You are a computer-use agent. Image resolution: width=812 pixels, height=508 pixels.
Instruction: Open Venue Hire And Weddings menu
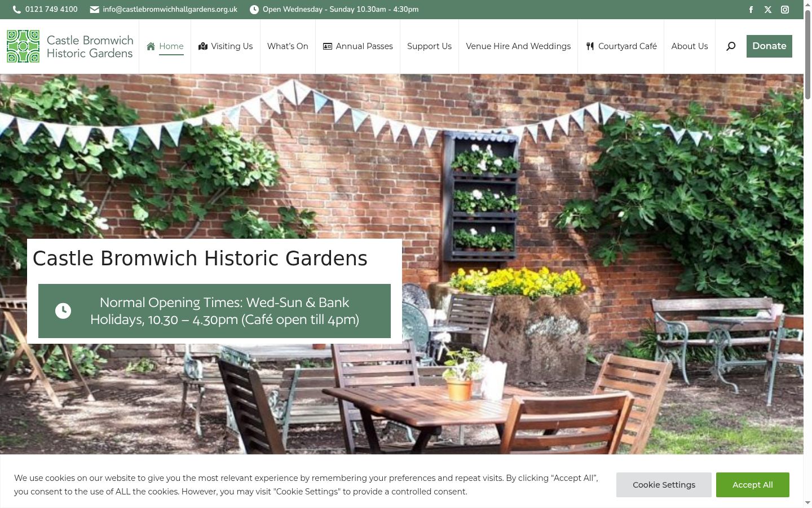pyautogui.click(x=518, y=46)
